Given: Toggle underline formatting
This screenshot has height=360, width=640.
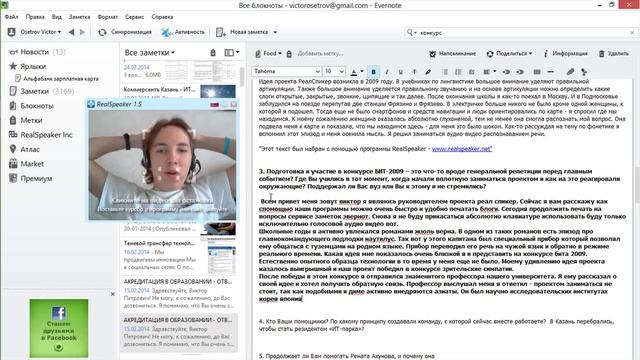Looking at the screenshot, I should pyautogui.click(x=400, y=72).
